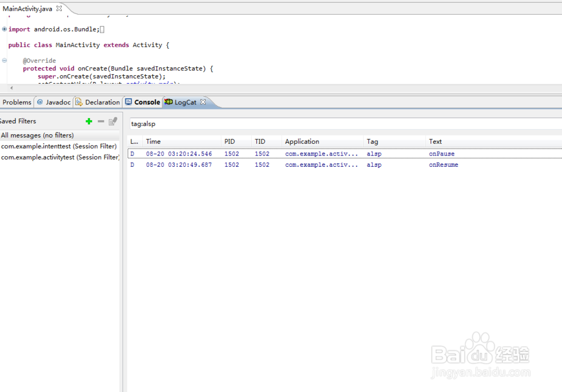
Task: Click the Declaration tab icon
Action: (79, 102)
